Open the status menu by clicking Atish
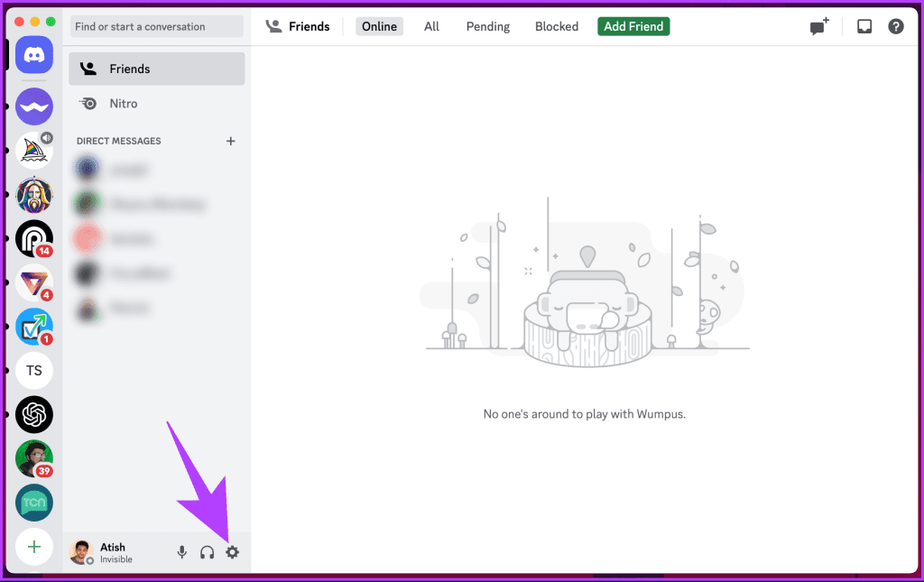The height and width of the screenshot is (582, 924). click(x=114, y=547)
